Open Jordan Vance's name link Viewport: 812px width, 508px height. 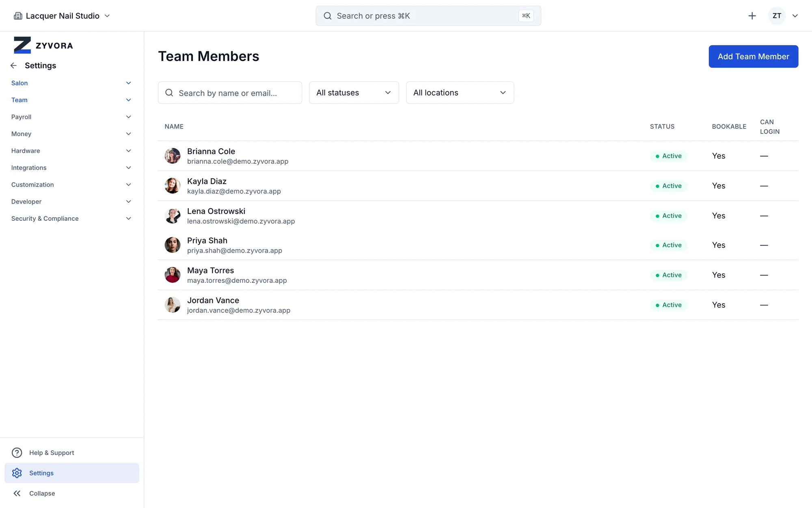[213, 300]
